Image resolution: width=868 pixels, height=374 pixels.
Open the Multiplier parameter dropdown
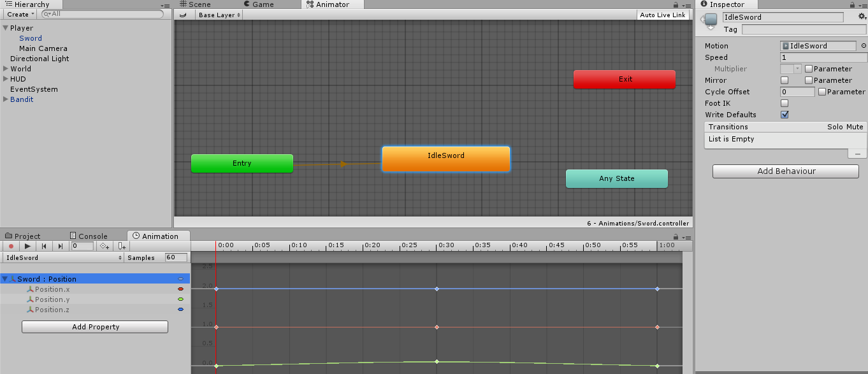(x=791, y=69)
